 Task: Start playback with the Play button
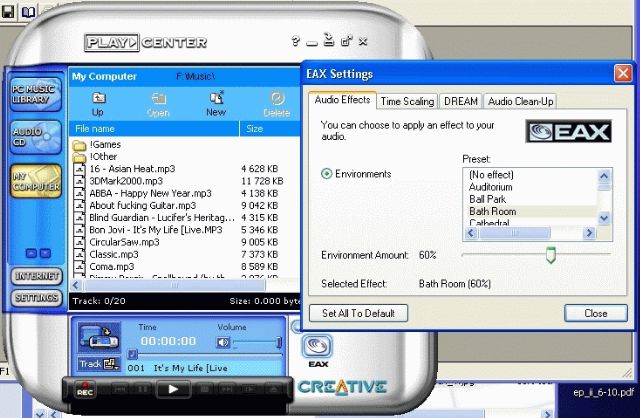click(x=173, y=389)
